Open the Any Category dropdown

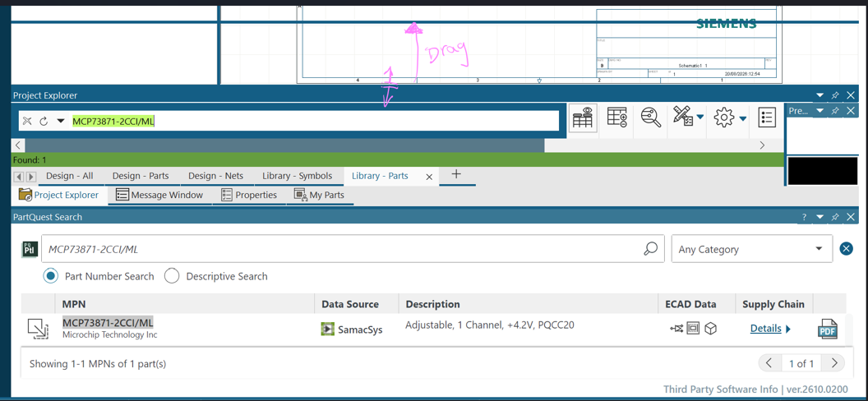click(752, 249)
